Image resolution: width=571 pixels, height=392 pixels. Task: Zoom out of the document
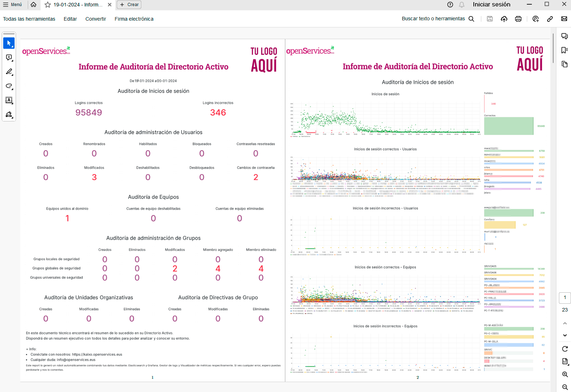(x=565, y=387)
